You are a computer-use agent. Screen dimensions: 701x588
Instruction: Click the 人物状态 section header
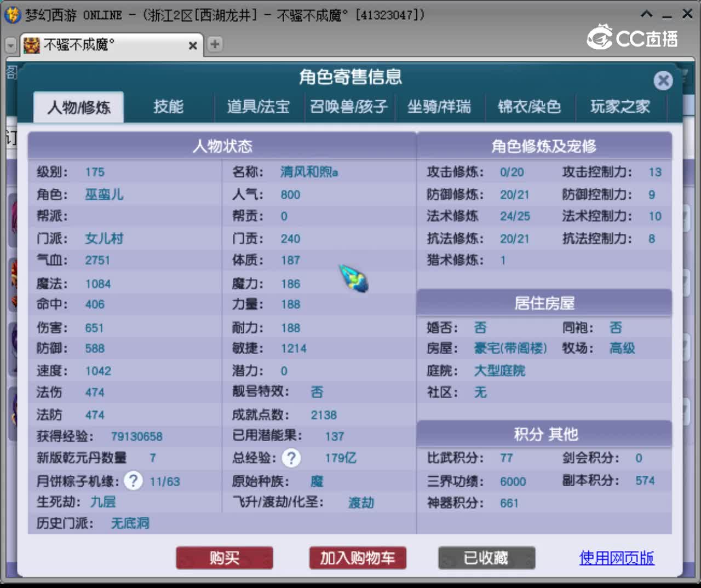222,146
